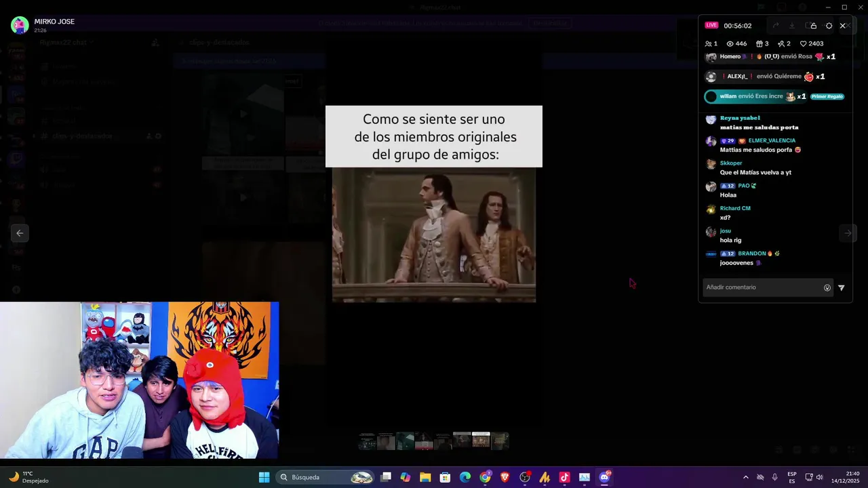
Task: Open Microsoft Edge from the taskbar
Action: pyautogui.click(x=465, y=477)
